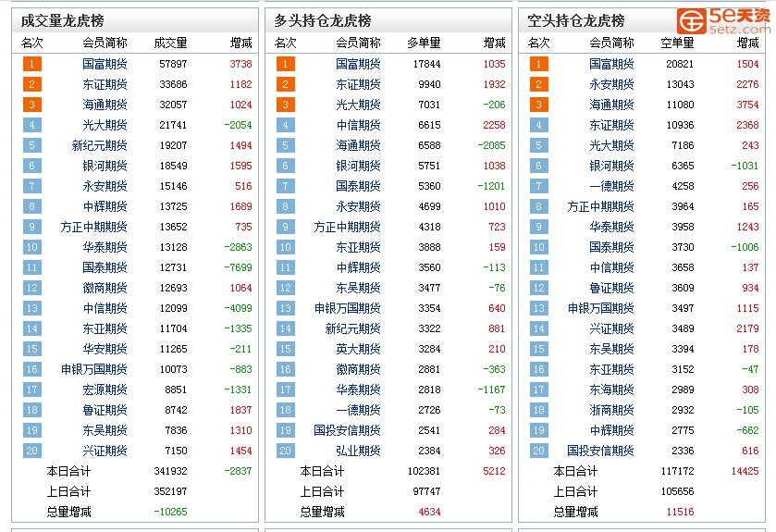Click 总量增减 value 4634 in long table
The width and height of the screenshot is (776, 532).
(429, 512)
